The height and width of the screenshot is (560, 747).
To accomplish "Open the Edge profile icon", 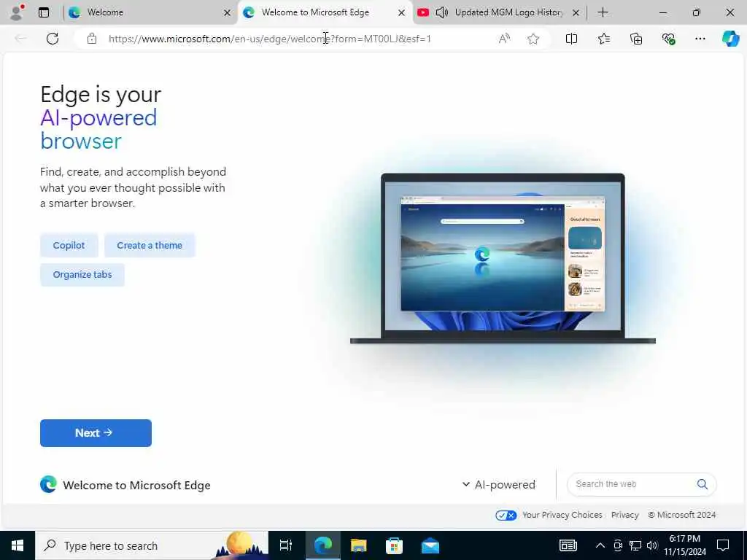I will point(17,12).
